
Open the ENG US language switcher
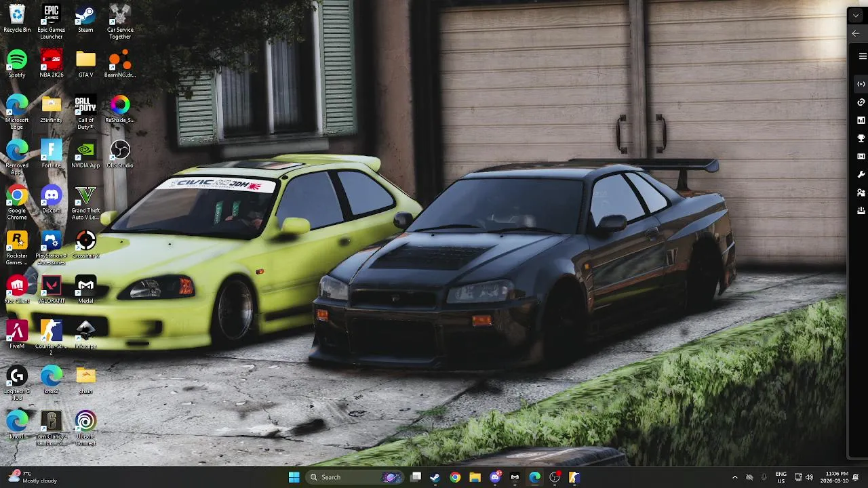(x=781, y=477)
